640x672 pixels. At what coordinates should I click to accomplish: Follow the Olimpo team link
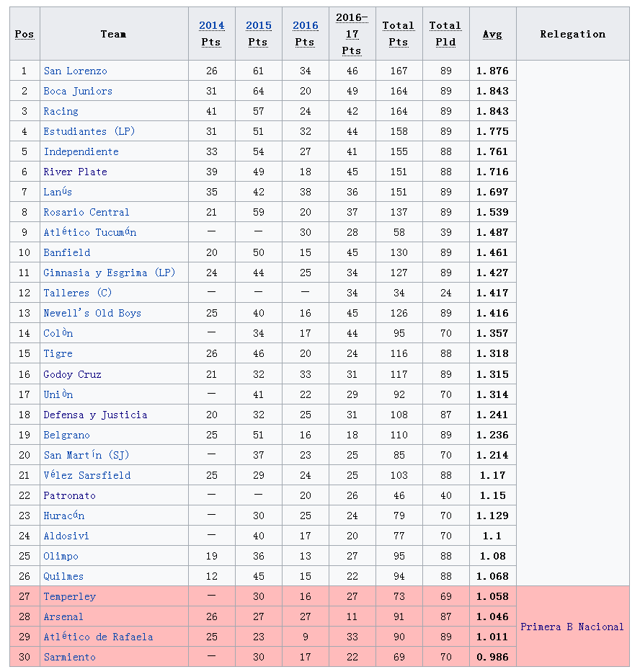point(61,556)
